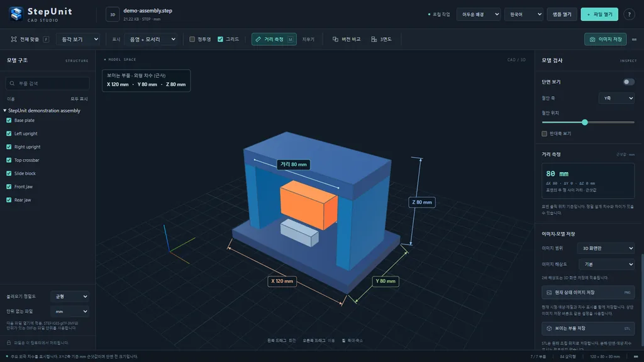
Task: Click 모두 표시 to show all parts
Action: click(79, 99)
